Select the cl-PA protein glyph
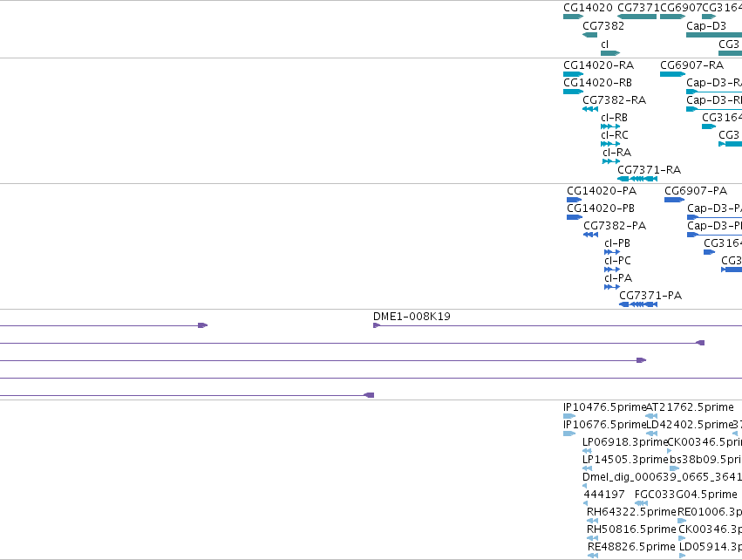 click(612, 287)
